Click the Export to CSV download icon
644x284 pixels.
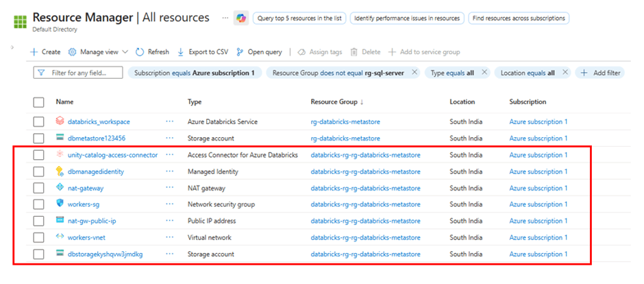pyautogui.click(x=181, y=51)
